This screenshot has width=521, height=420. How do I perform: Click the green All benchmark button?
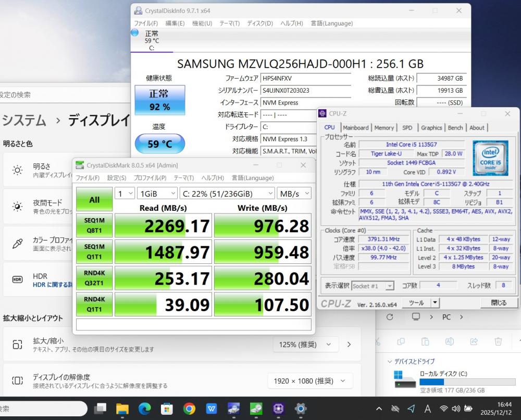pos(94,199)
